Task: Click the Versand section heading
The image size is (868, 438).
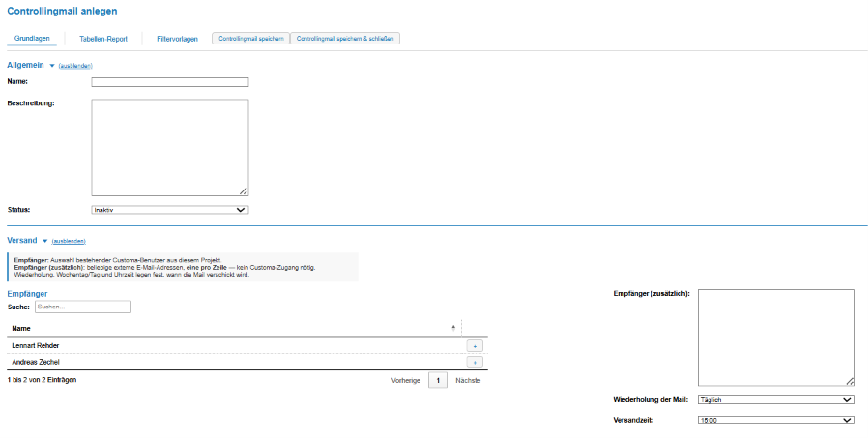Action: (x=22, y=241)
